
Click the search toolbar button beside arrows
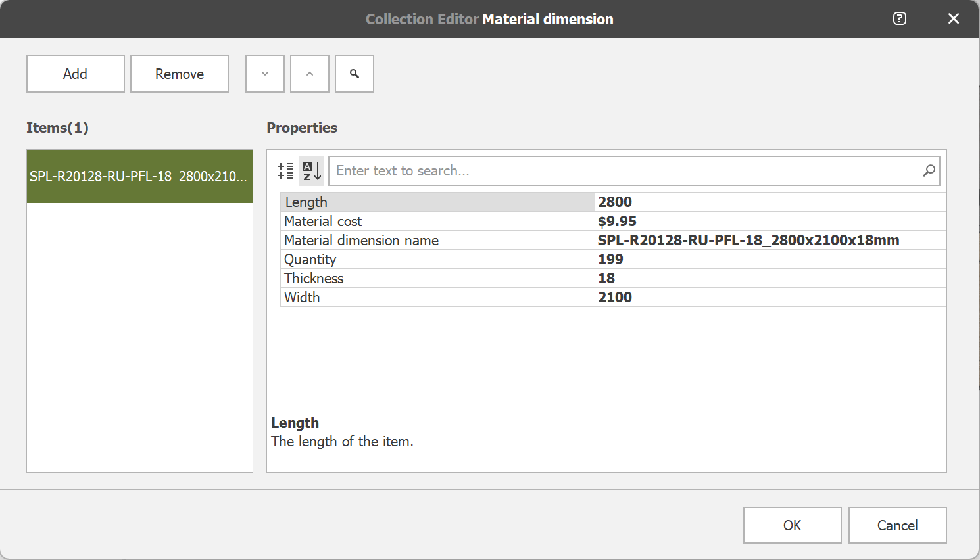click(355, 74)
